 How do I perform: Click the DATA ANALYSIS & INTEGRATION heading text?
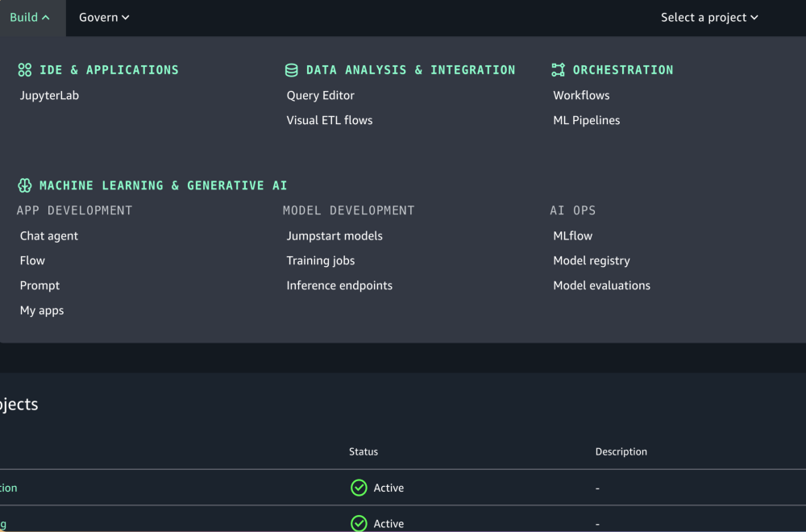pos(411,70)
